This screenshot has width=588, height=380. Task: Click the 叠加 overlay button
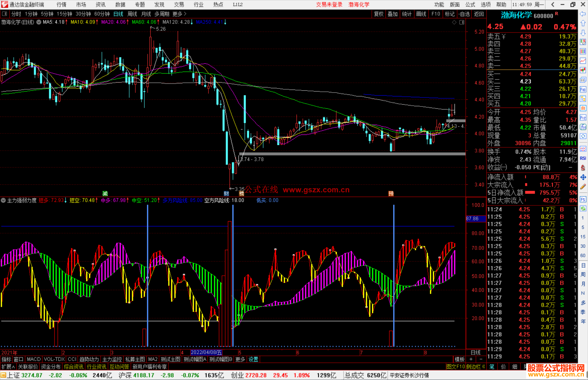393,14
